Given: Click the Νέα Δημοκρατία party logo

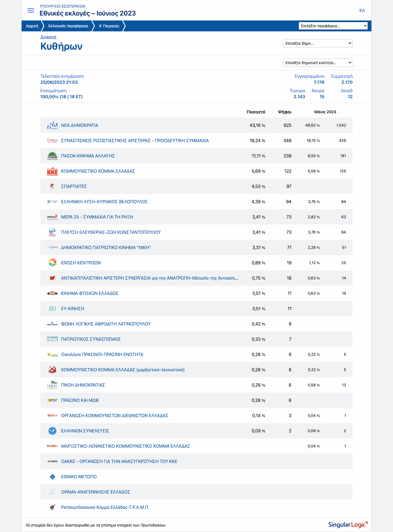Looking at the screenshot, I should pos(52,125).
